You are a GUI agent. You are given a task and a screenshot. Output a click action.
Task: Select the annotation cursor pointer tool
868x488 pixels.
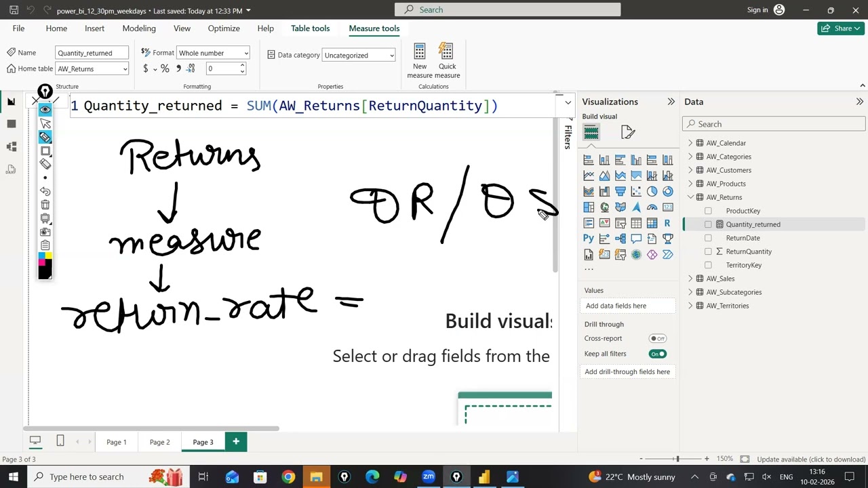click(x=45, y=123)
